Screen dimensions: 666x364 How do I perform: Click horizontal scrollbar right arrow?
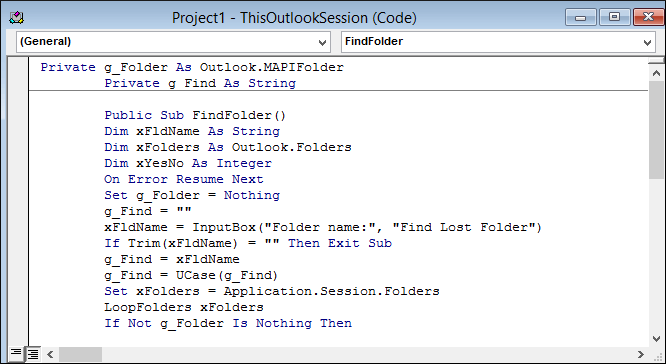tap(641, 354)
